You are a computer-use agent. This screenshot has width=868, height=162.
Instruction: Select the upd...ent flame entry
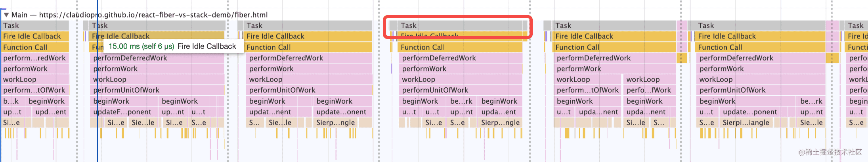pos(51,112)
